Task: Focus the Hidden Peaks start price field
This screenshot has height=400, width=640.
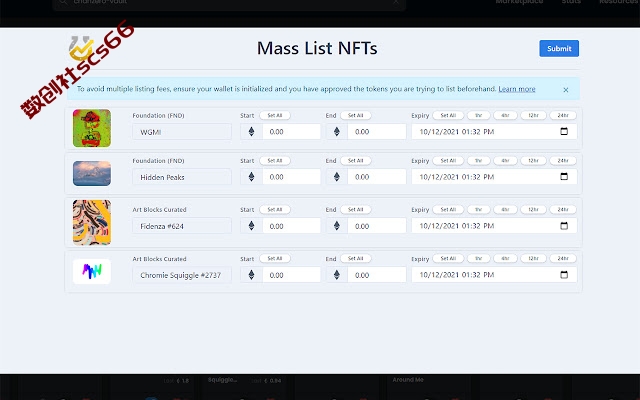Action: click(291, 177)
